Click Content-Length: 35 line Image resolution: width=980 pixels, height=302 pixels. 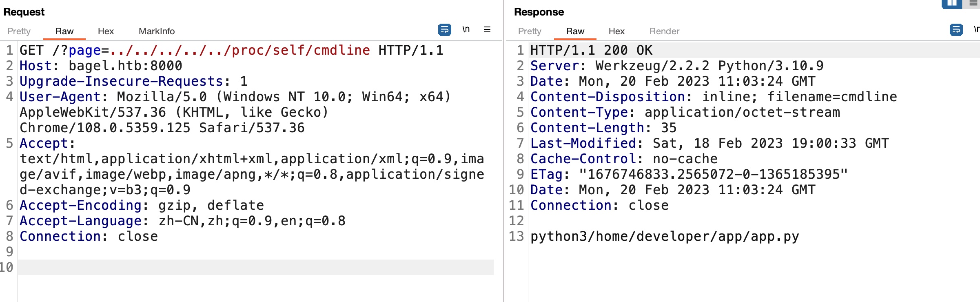pyautogui.click(x=603, y=128)
